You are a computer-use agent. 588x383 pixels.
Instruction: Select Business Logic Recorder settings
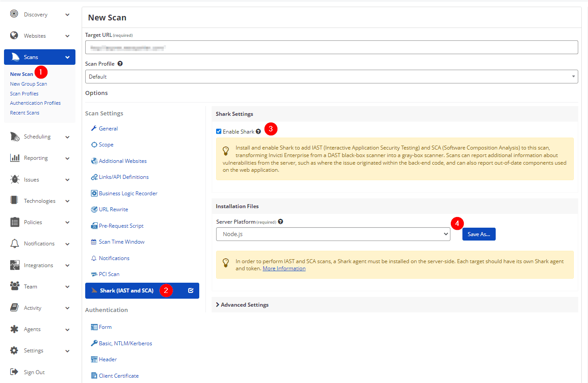pyautogui.click(x=128, y=193)
